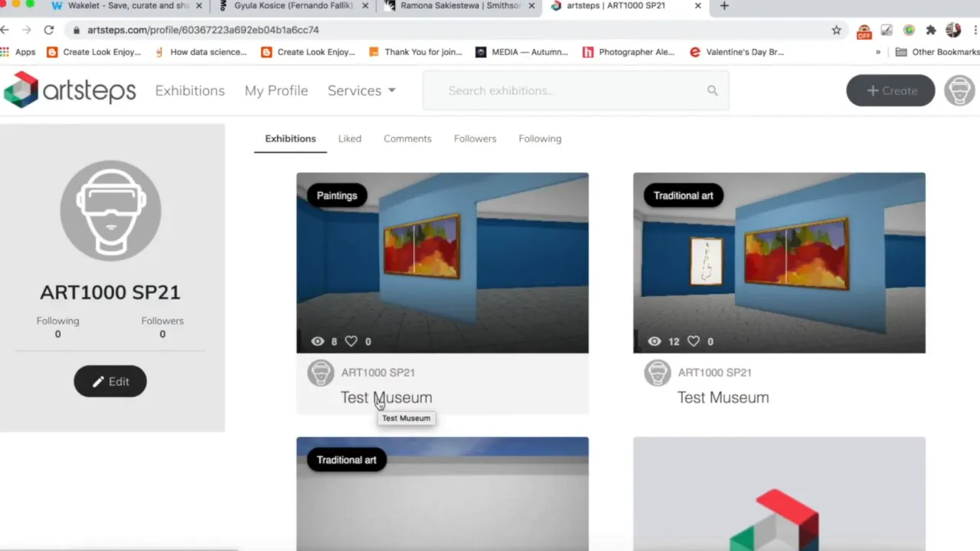Viewport: 980px width, 551px height.
Task: Click the Paintings category tag
Action: (337, 195)
